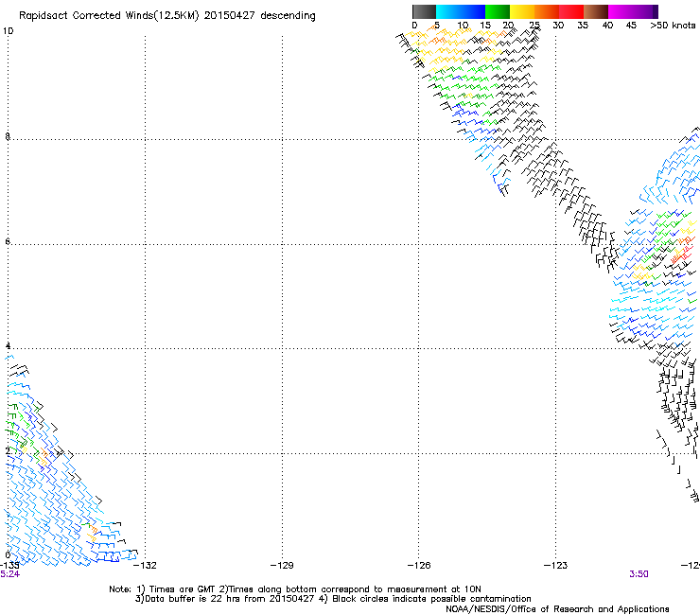Click the latitude 10 axis label
700x615 pixels.
coord(8,31)
